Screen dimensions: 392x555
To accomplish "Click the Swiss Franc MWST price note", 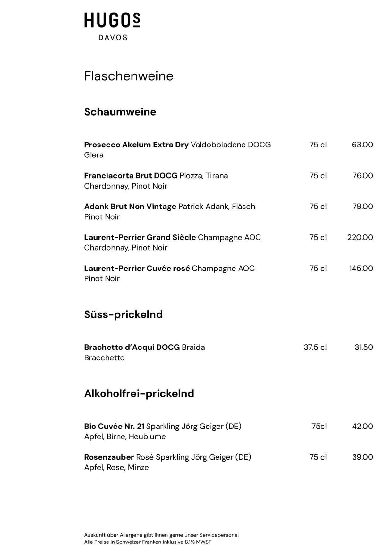I will coord(148,542).
